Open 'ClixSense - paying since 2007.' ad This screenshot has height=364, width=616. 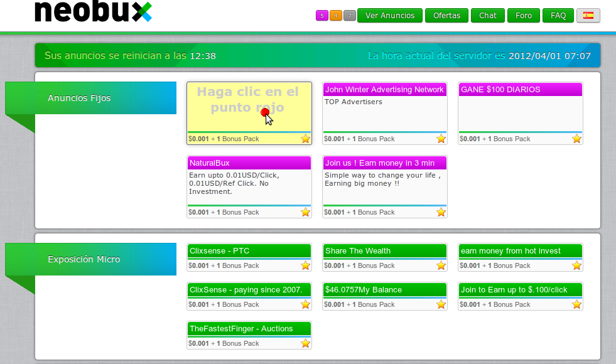point(249,290)
